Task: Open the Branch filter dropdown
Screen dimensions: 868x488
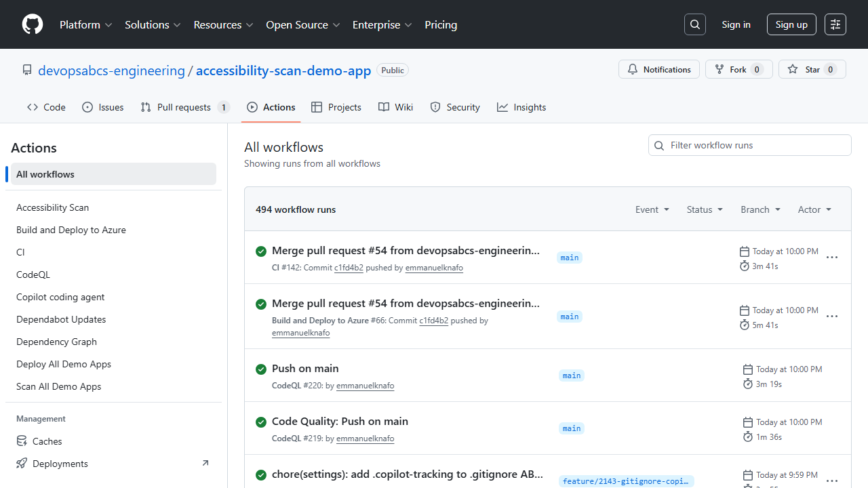Action: coord(760,209)
